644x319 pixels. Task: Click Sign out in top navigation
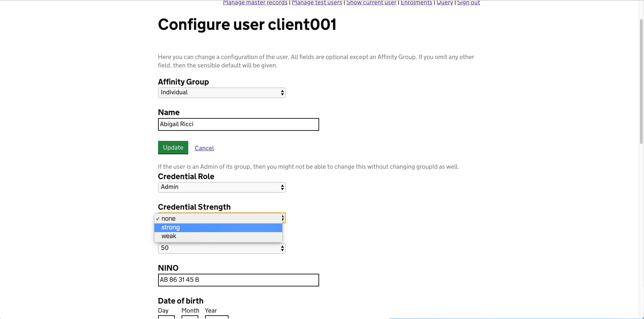click(468, 3)
